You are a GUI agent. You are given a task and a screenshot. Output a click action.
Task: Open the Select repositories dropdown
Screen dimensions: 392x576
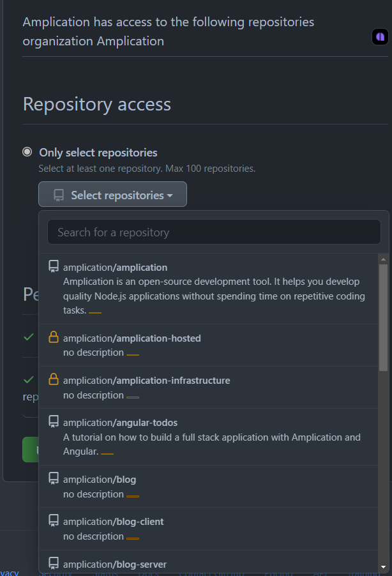coord(112,195)
